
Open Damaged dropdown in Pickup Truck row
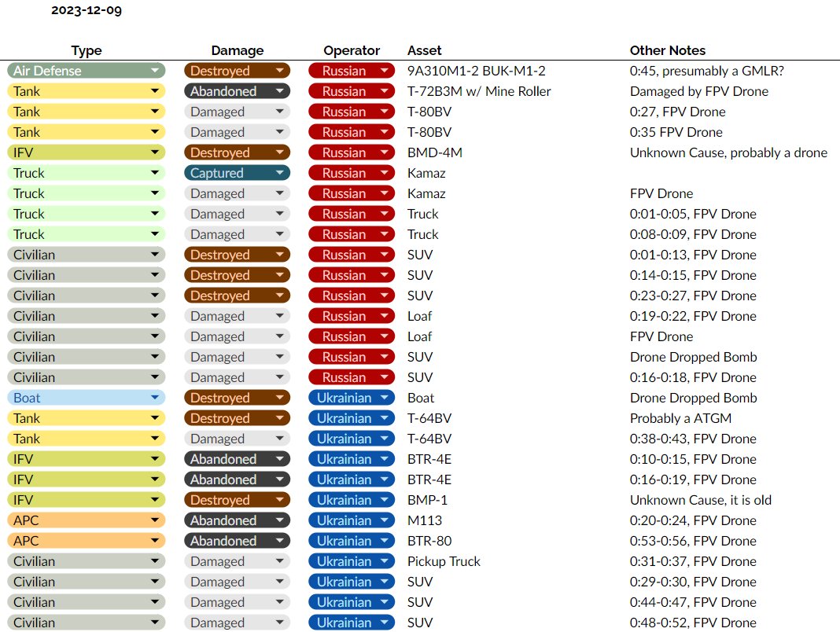click(237, 561)
